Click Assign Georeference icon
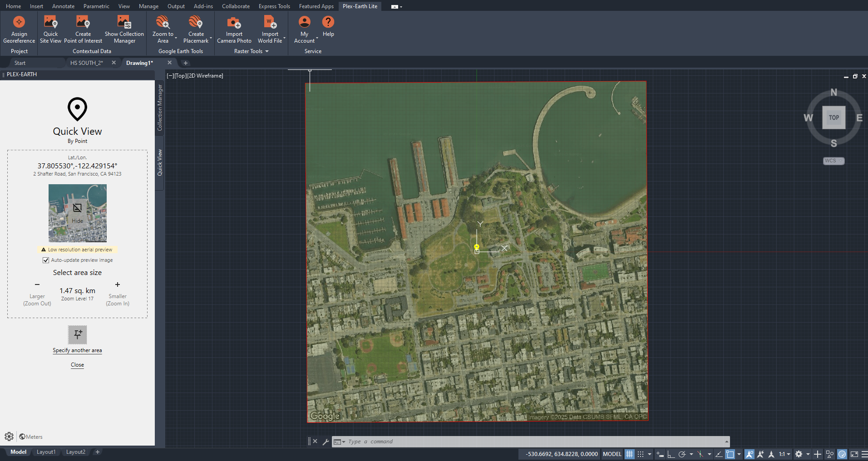 tap(19, 22)
